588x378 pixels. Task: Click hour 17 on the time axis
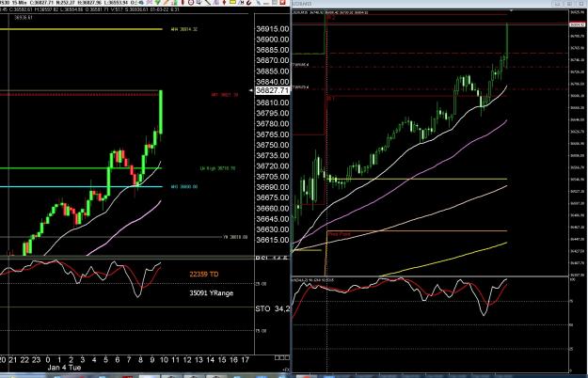[x=245, y=359]
